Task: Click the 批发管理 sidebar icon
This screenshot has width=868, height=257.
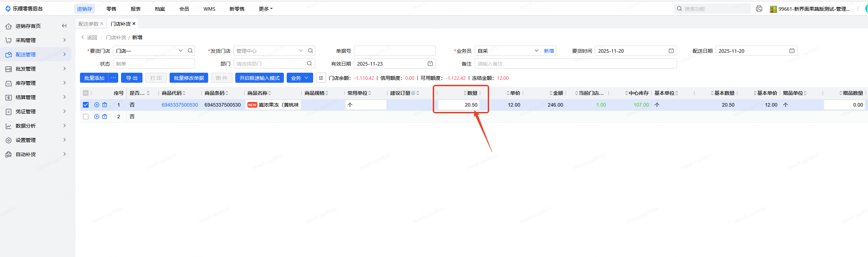Action: click(9, 69)
